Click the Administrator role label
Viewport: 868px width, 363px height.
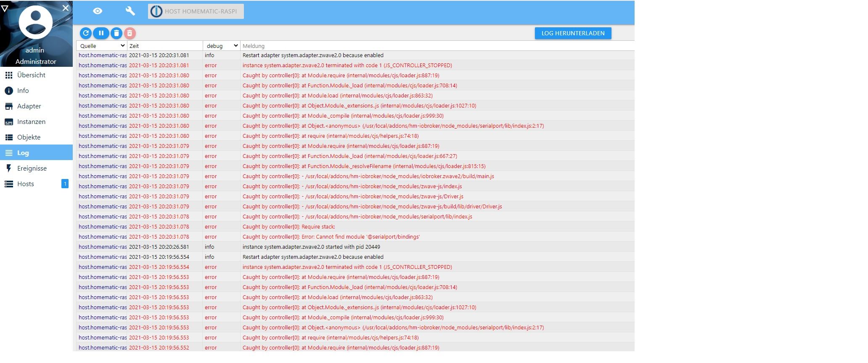(x=36, y=61)
